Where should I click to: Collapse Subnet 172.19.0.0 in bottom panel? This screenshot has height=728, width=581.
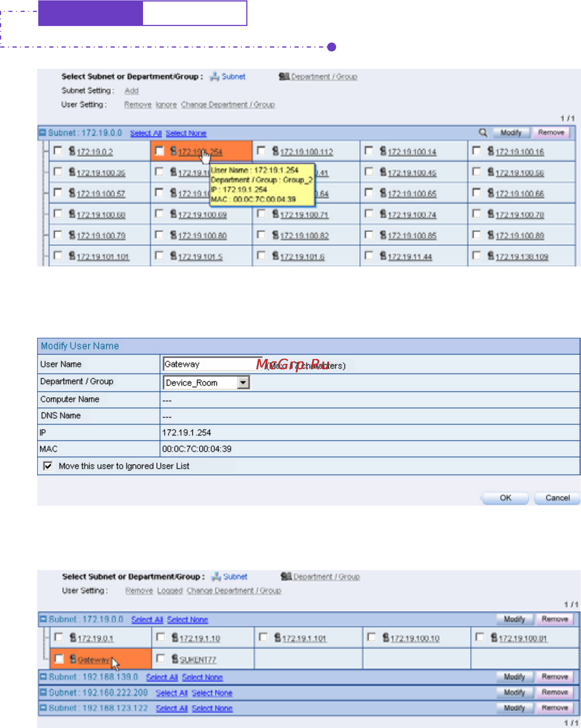(43, 619)
